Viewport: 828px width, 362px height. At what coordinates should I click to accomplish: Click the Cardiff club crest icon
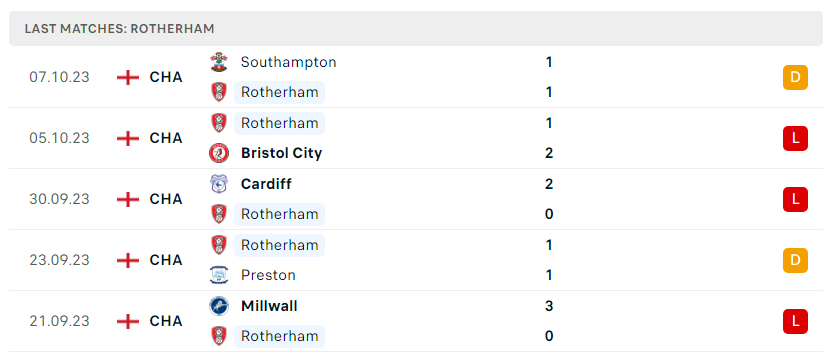click(219, 184)
